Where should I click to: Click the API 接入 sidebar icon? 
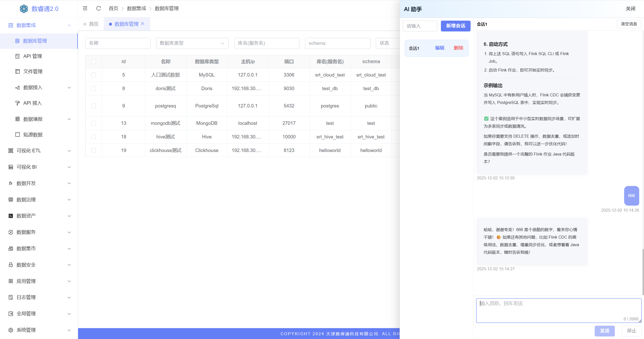[18, 103]
